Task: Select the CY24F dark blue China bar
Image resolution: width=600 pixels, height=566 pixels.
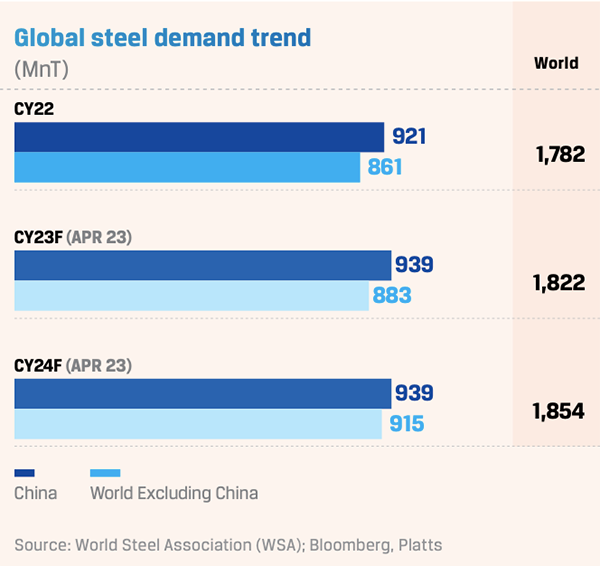Action: (202, 394)
